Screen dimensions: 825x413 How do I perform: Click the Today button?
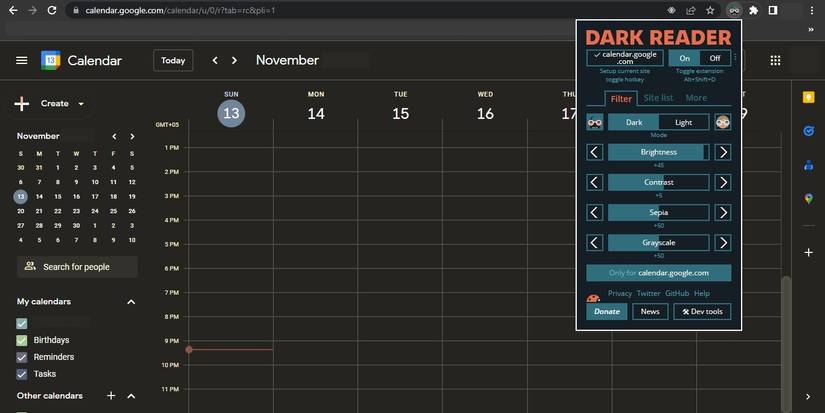tap(173, 61)
